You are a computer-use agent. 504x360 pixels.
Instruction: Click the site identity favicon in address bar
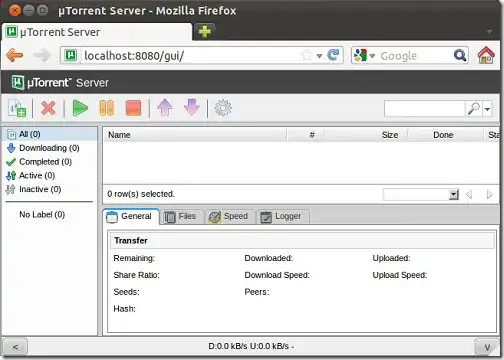[71, 55]
